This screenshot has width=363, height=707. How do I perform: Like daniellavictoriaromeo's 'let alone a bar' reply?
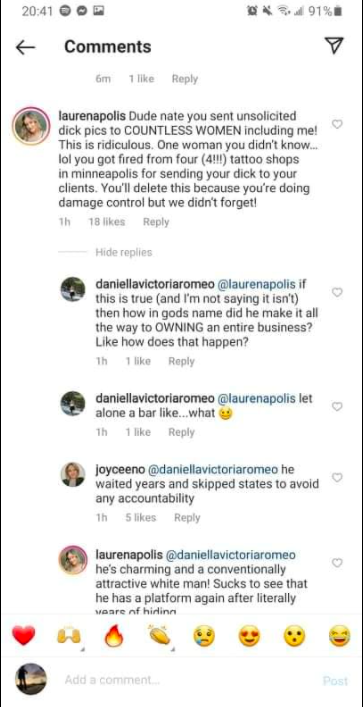click(337, 407)
